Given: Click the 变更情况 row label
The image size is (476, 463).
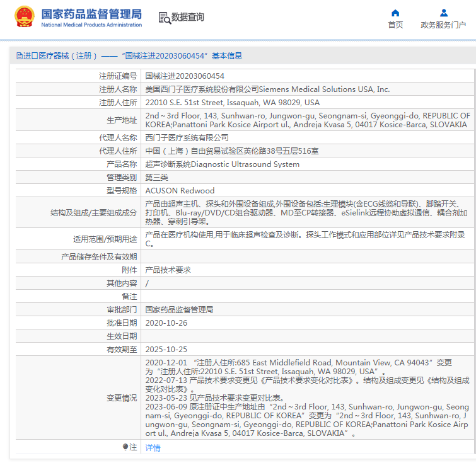Looking at the screenshot, I should tap(122, 397).
